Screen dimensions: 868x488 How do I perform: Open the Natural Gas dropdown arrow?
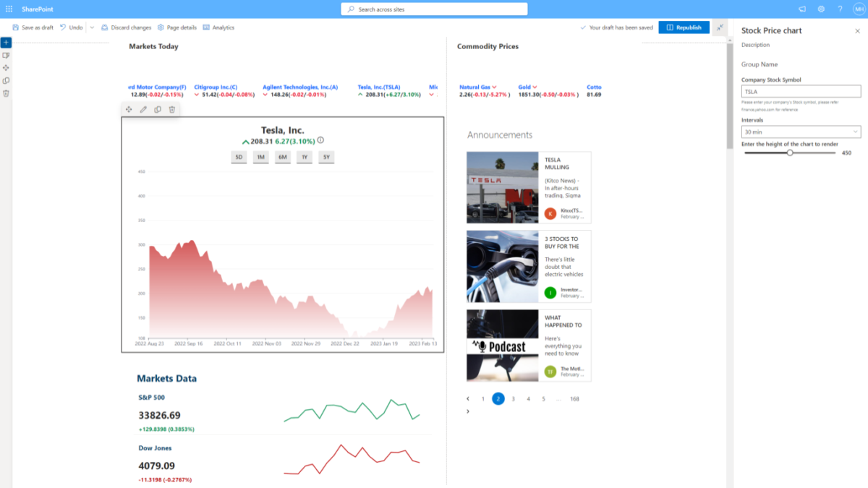494,87
